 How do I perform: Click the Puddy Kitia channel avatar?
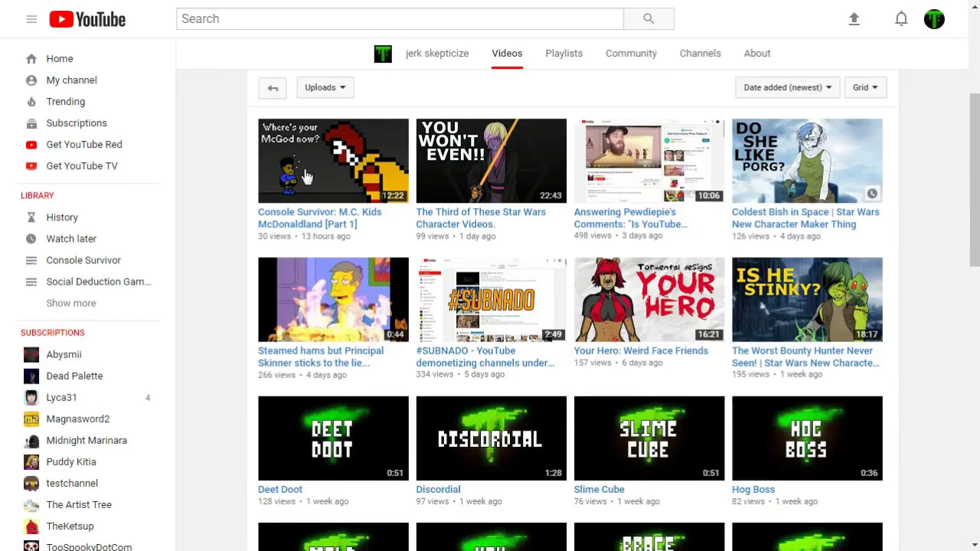tap(31, 461)
